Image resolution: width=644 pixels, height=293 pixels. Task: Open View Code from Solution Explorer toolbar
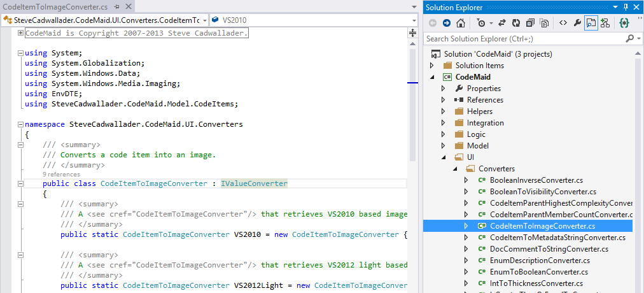pyautogui.click(x=563, y=23)
